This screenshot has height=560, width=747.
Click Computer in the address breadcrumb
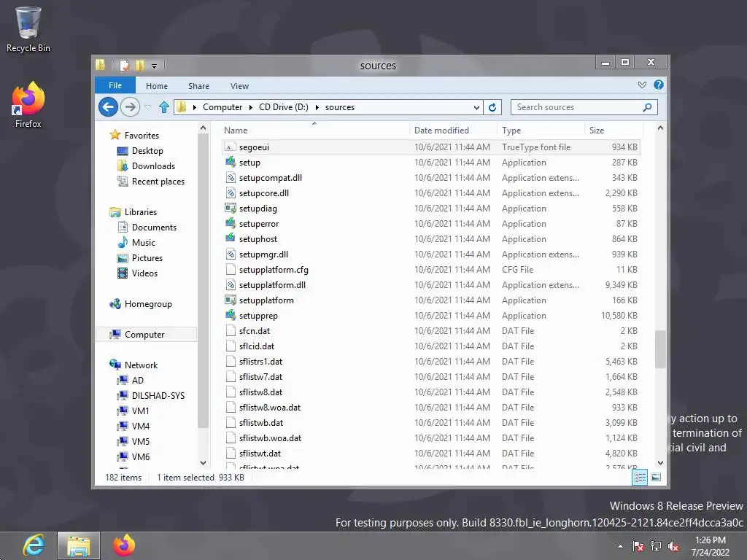point(222,107)
